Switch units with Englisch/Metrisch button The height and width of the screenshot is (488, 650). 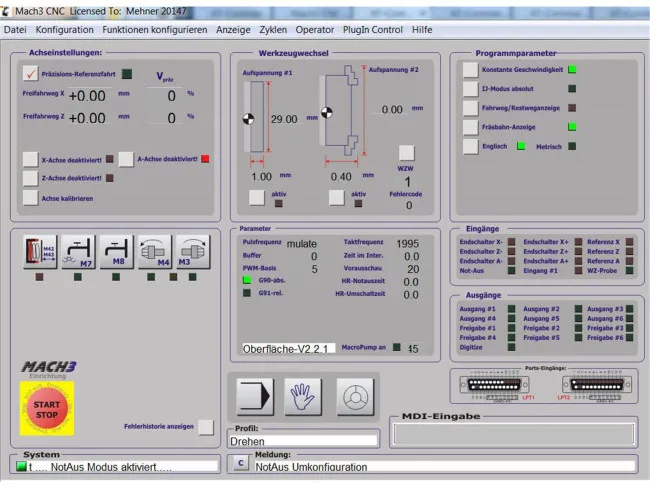click(471, 147)
